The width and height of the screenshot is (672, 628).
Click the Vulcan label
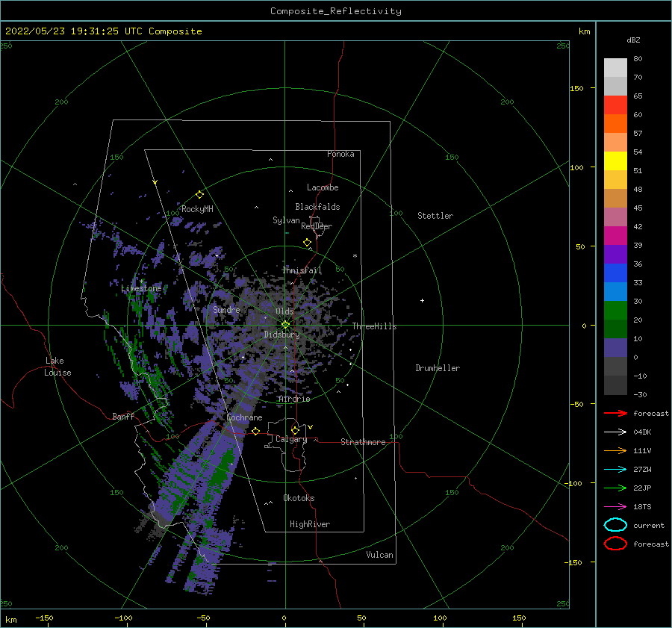pos(379,555)
